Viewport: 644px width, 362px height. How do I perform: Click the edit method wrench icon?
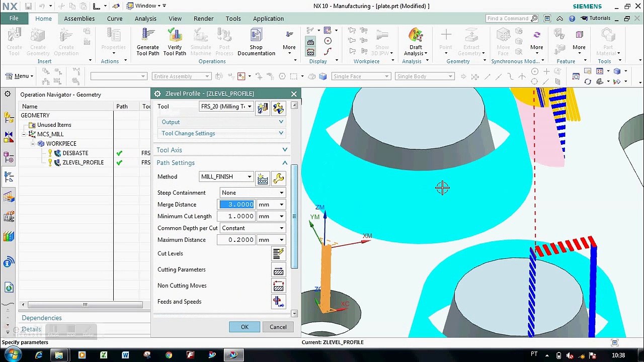(278, 178)
